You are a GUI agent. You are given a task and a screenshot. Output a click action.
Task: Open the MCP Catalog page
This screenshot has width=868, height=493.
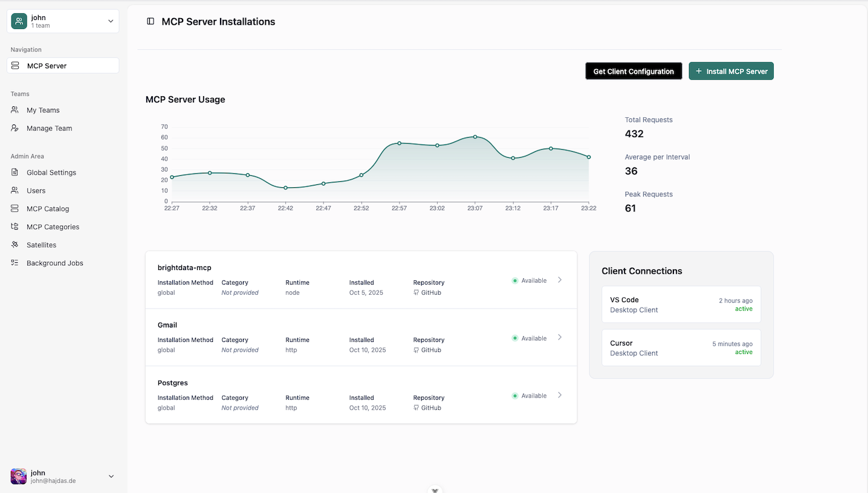46,208
